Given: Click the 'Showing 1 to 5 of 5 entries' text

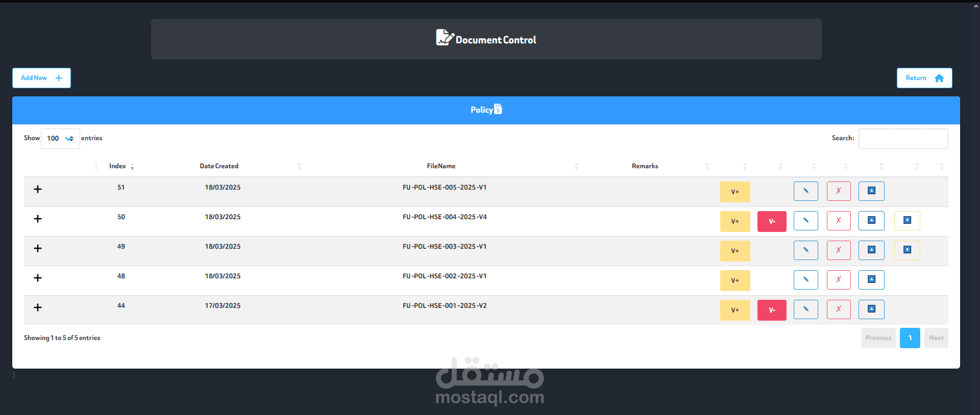Looking at the screenshot, I should (x=62, y=338).
